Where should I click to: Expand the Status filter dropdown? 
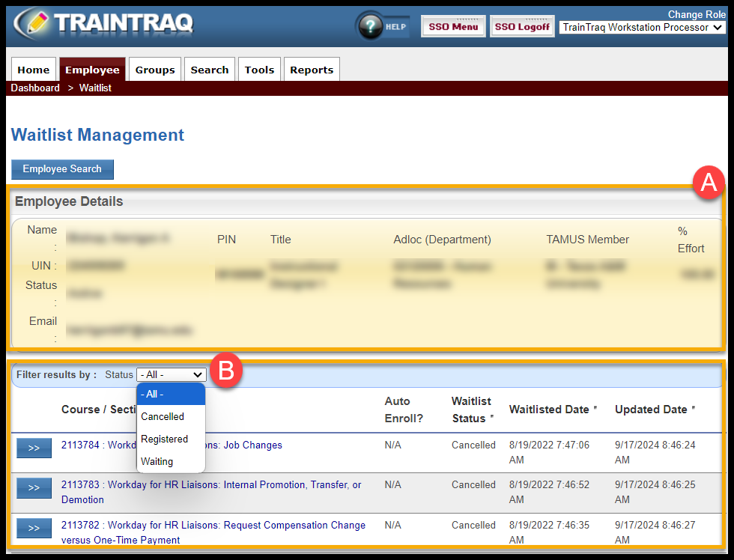pyautogui.click(x=171, y=375)
